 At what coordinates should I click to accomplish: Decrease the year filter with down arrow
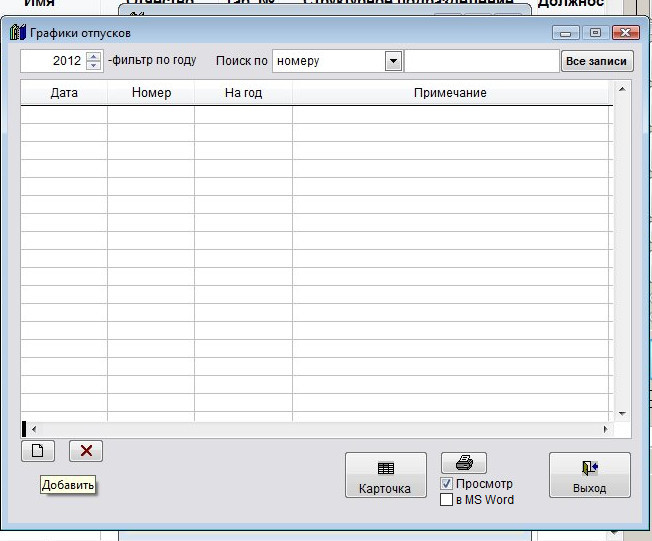(x=94, y=66)
